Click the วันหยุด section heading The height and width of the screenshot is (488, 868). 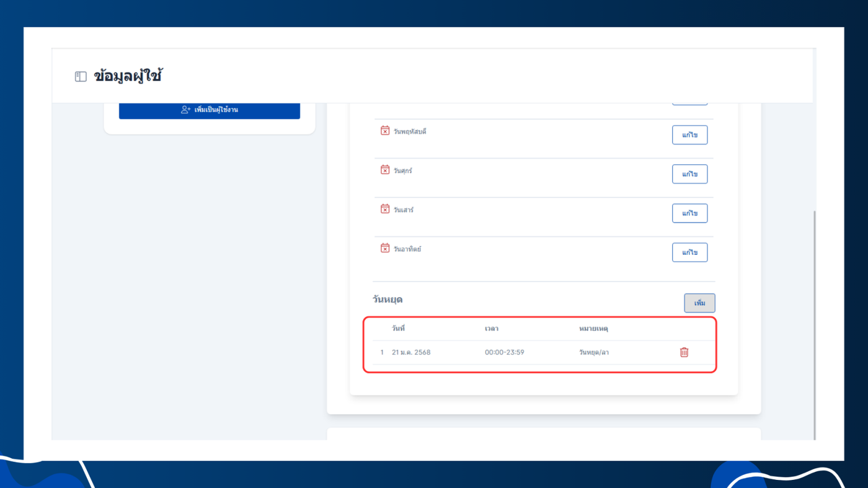[387, 300]
